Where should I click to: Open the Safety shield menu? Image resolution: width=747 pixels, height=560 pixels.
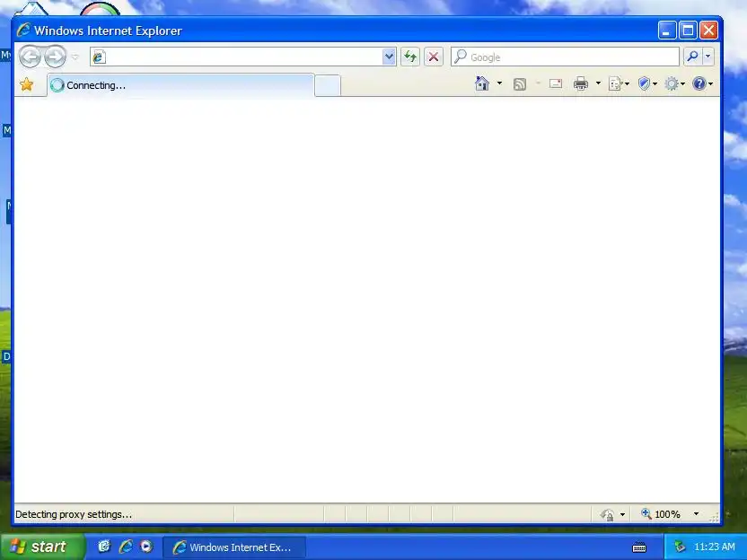click(x=647, y=83)
